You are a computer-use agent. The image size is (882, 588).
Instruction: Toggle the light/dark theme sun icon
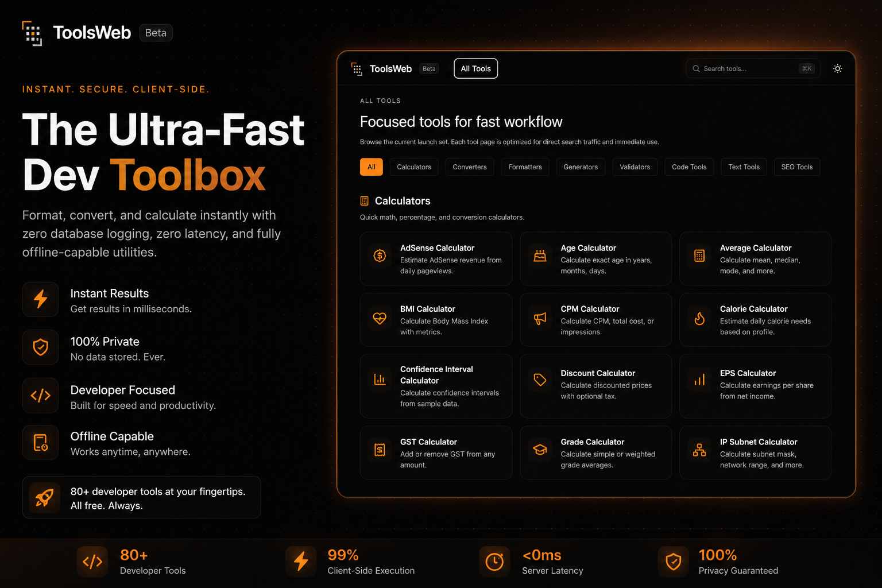click(838, 69)
